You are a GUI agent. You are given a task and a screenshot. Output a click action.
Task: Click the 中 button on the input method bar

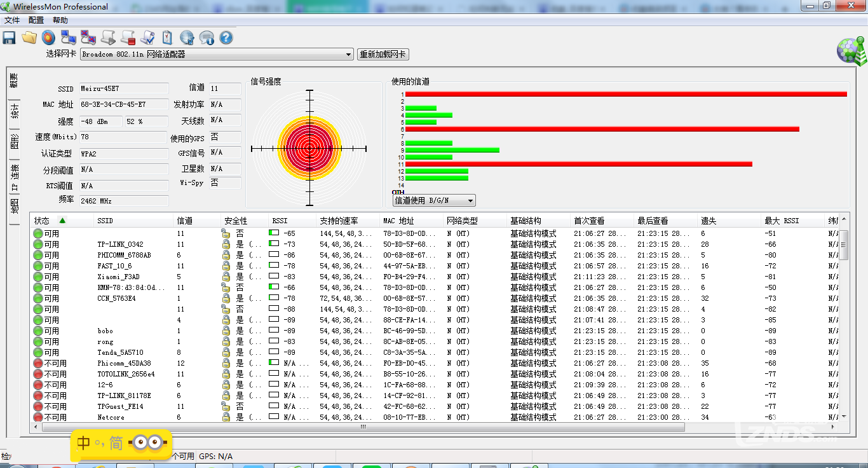pyautogui.click(x=84, y=443)
